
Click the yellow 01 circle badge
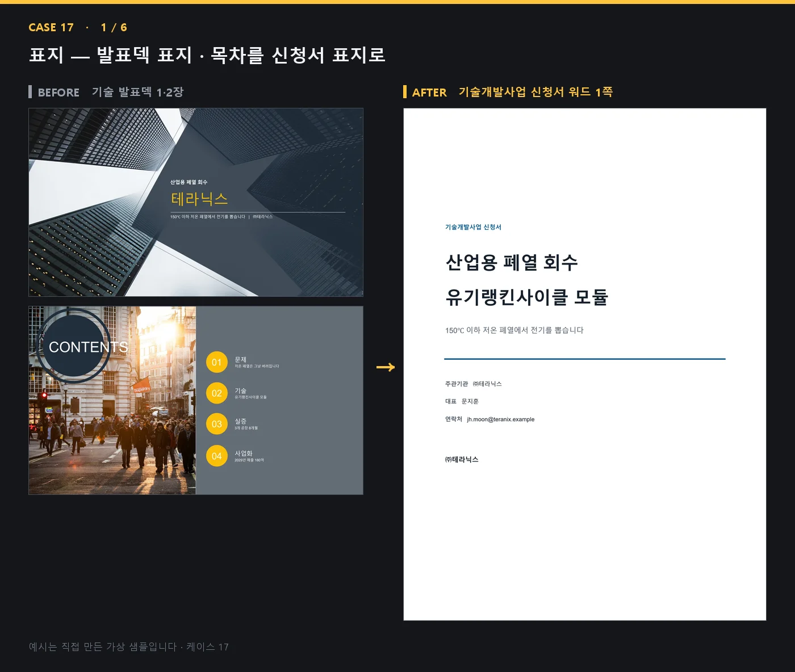click(x=217, y=362)
